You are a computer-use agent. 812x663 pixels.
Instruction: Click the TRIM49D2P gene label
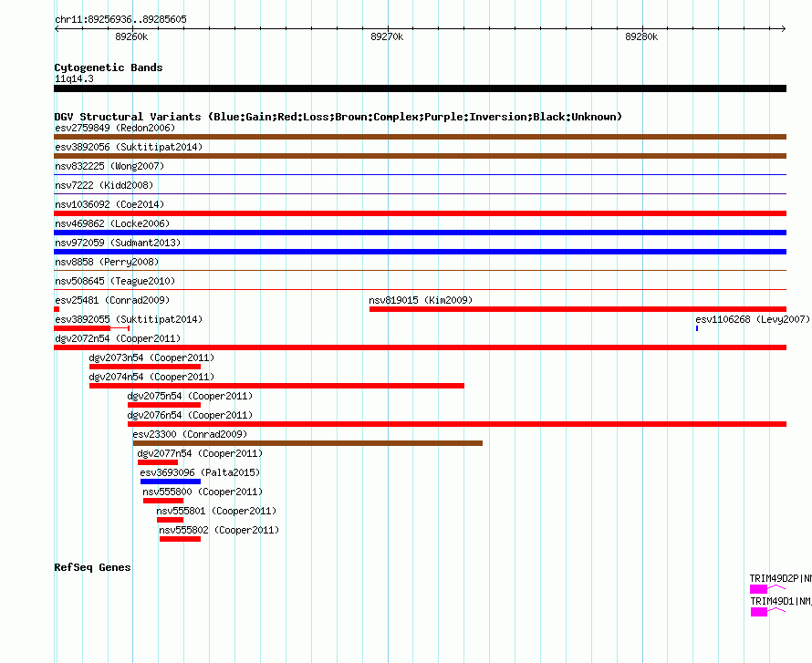(x=780, y=578)
